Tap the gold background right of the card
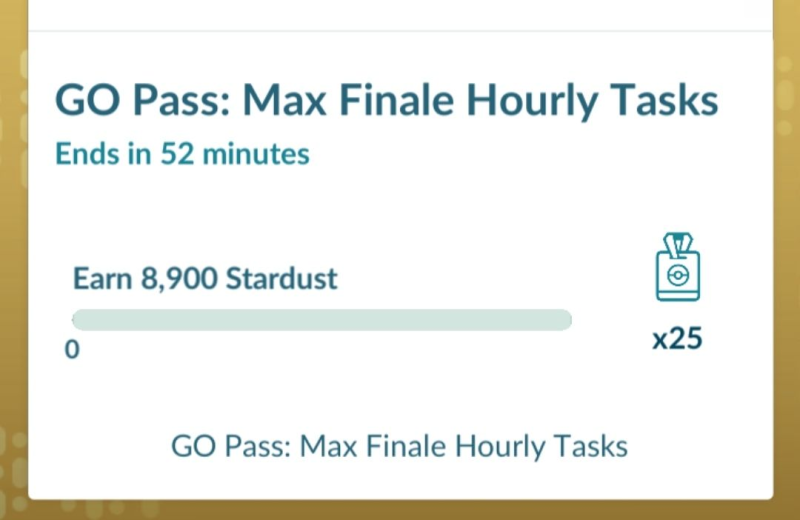Image resolution: width=800 pixels, height=520 pixels. [786, 260]
